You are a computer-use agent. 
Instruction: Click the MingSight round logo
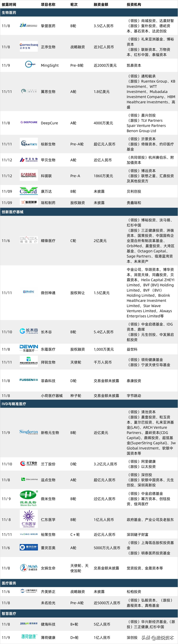(x=30, y=64)
